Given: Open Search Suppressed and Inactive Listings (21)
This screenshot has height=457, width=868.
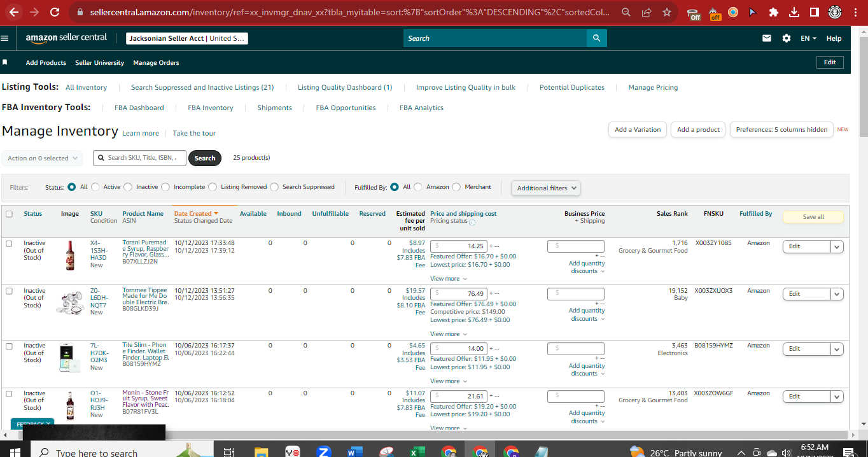Looking at the screenshot, I should coord(202,87).
